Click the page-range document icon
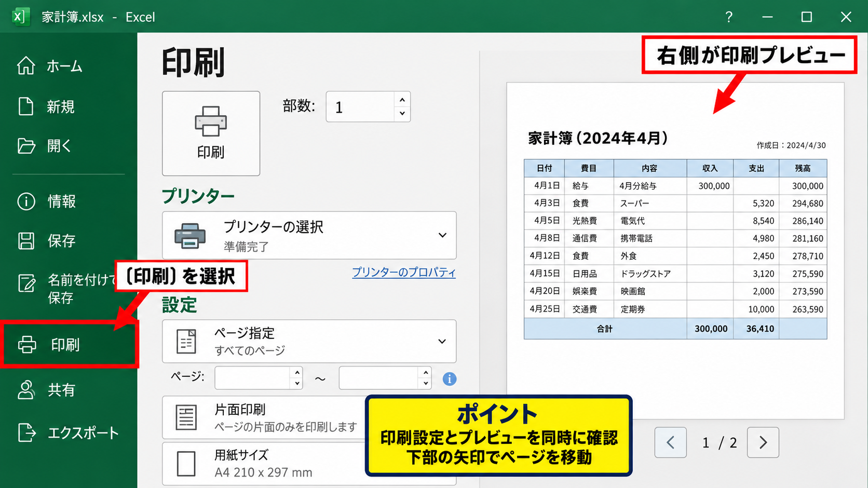 [x=186, y=342]
